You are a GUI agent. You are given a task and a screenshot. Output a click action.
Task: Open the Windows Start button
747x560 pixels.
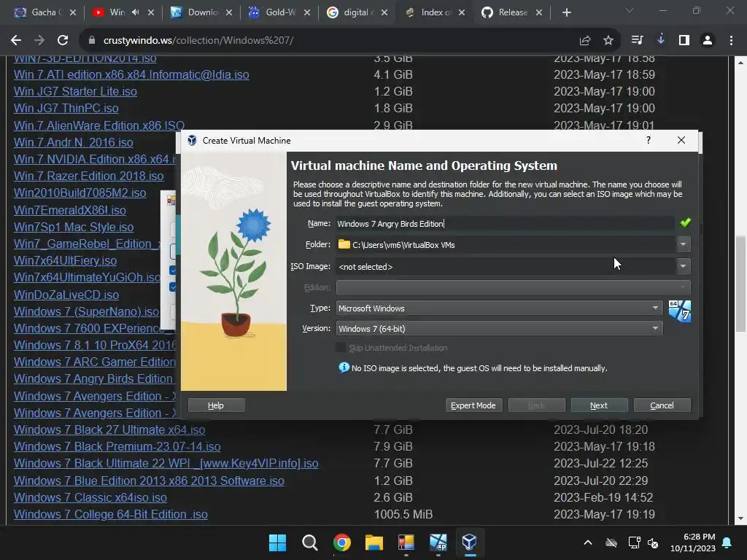point(277,542)
